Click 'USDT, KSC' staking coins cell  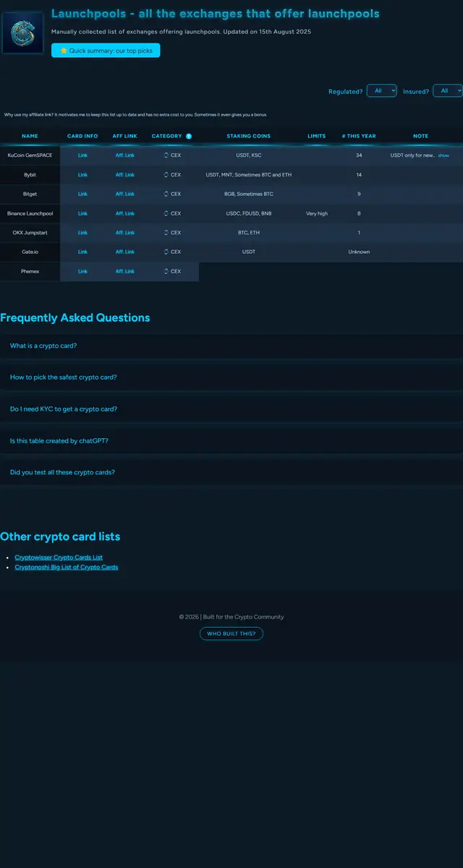(248, 156)
